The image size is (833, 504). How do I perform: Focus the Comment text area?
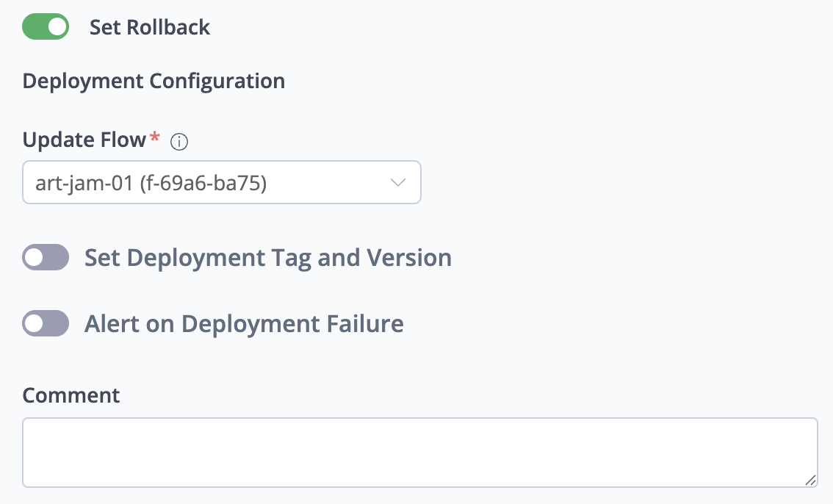pyautogui.click(x=419, y=452)
